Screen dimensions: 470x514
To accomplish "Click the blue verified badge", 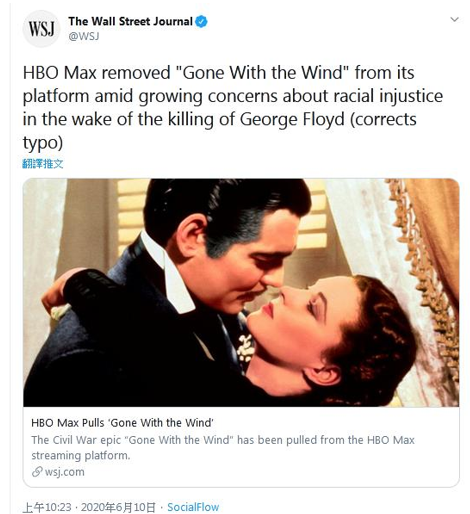I will 201,22.
